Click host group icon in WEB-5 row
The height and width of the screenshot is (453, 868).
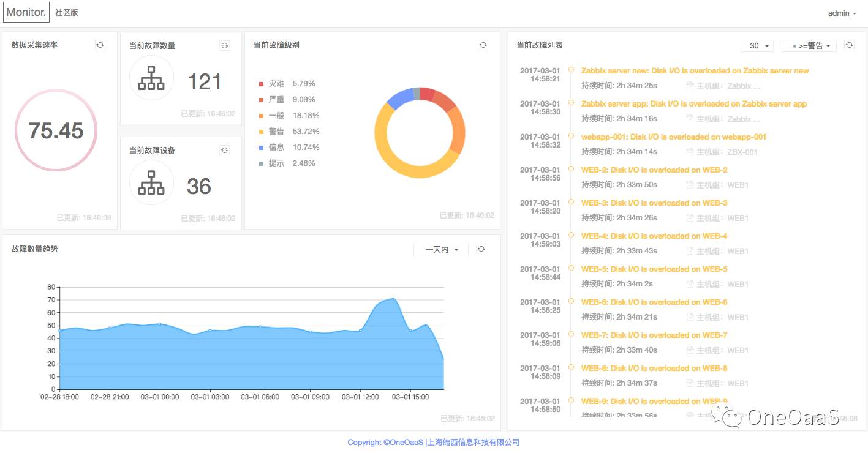coord(690,284)
